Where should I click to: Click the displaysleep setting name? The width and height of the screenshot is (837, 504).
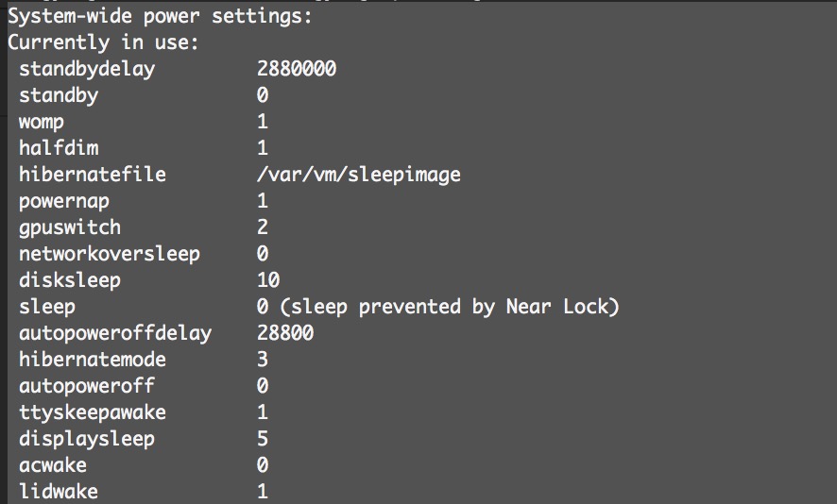tap(86, 439)
